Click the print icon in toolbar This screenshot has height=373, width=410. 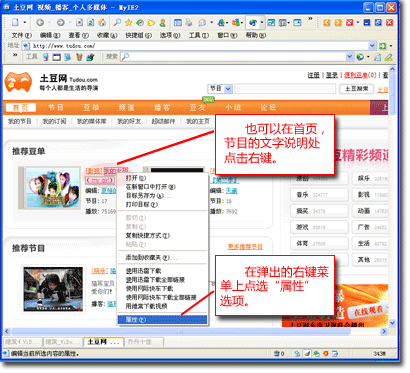pyautogui.click(x=189, y=23)
